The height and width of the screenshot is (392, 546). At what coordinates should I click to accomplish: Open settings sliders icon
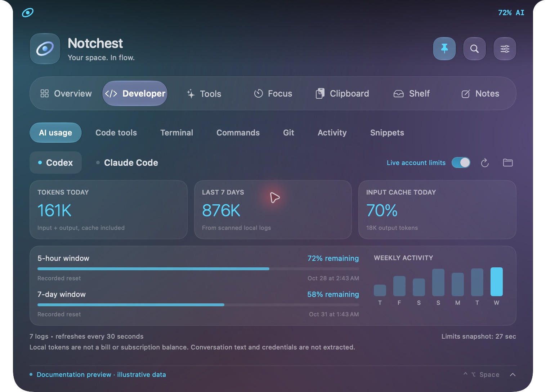click(x=505, y=49)
